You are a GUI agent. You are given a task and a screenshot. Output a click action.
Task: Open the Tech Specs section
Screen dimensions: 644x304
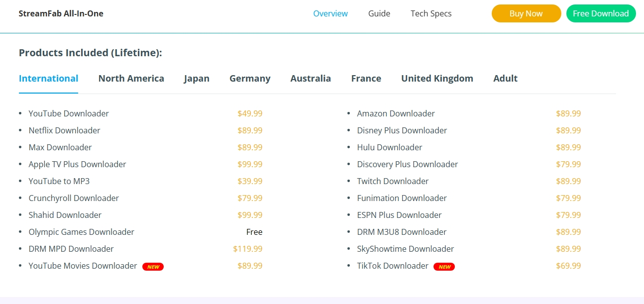[x=431, y=13]
